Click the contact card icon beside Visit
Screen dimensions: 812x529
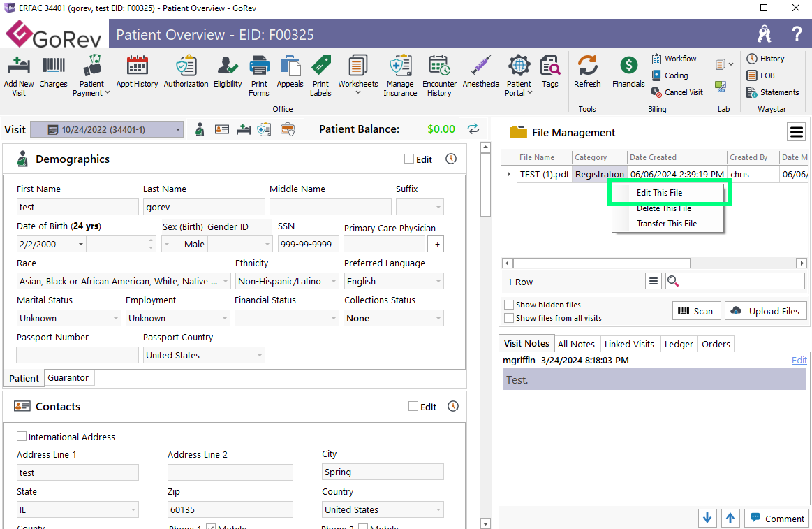(x=221, y=129)
